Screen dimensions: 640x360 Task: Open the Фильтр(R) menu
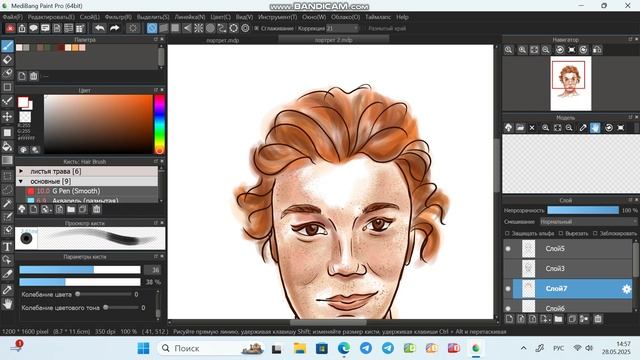pos(118,17)
